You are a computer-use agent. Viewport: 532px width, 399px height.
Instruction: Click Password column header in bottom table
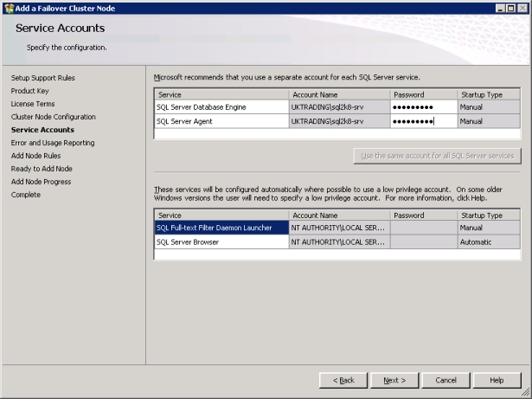point(424,216)
